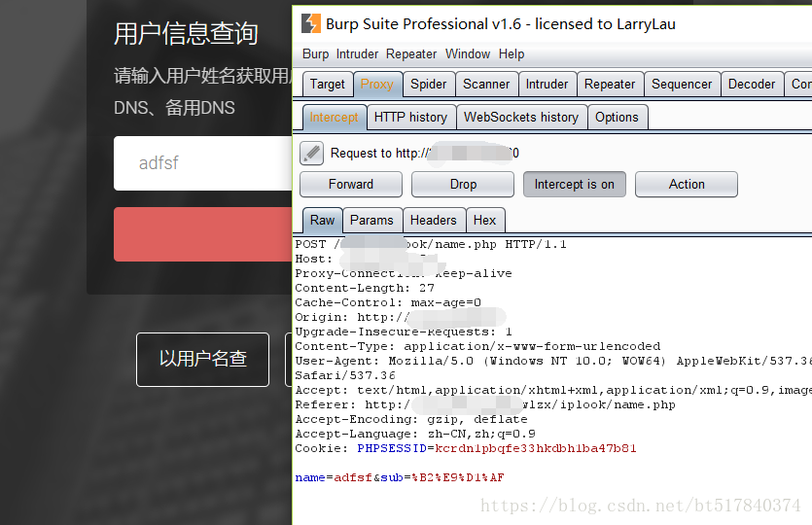This screenshot has height=525, width=812.
Task: Click the Burp Suite logo icon in title bar
Action: 311,23
